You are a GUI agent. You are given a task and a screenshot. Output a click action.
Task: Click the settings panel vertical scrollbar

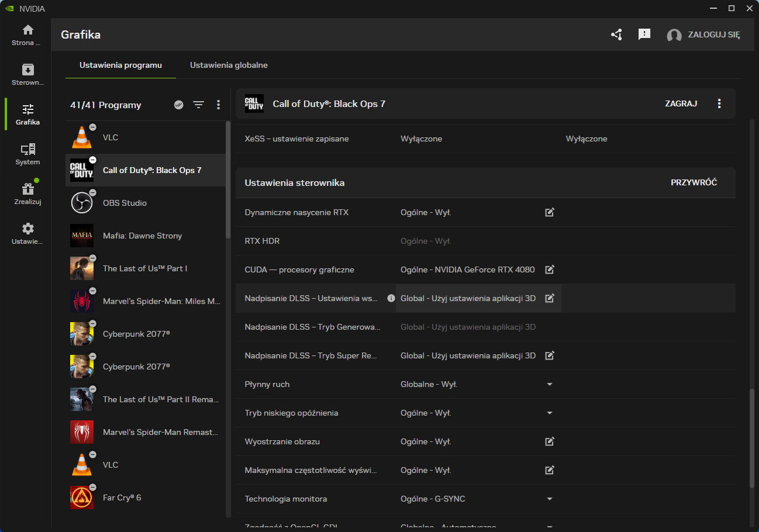click(751, 438)
